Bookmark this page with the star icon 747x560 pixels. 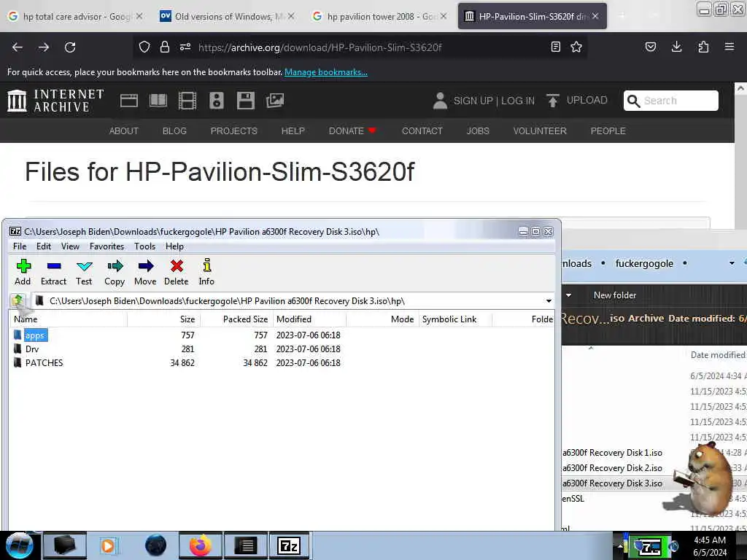coord(576,47)
